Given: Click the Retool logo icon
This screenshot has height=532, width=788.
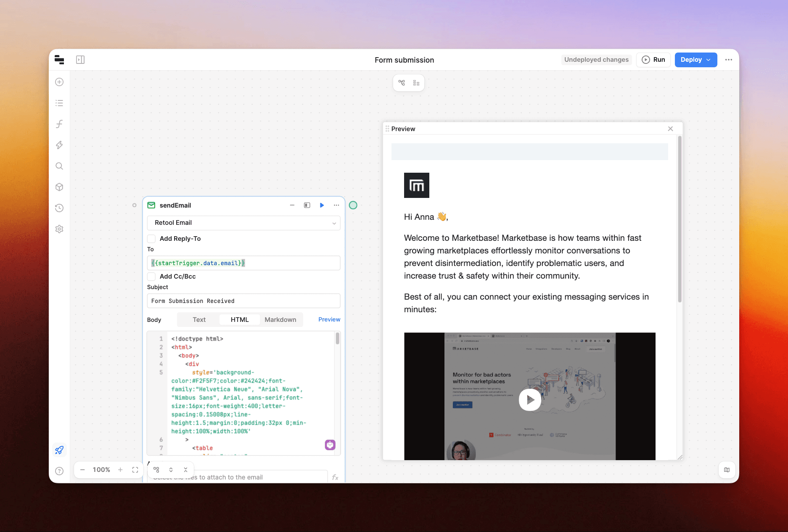Looking at the screenshot, I should (x=59, y=60).
